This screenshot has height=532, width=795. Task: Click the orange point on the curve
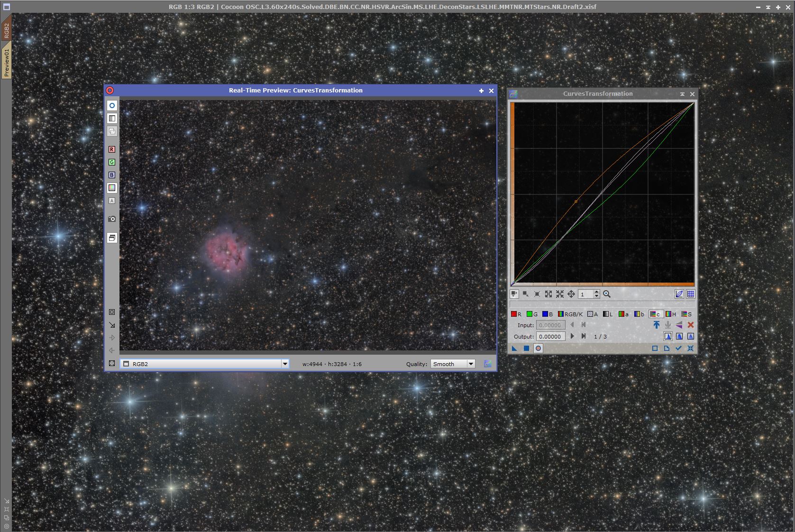[576, 202]
